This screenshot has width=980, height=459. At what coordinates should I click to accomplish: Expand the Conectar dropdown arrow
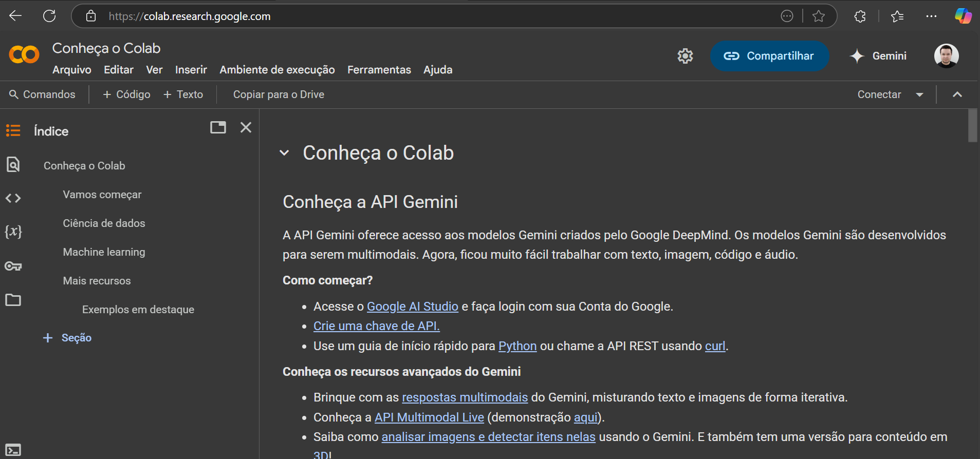coord(919,94)
